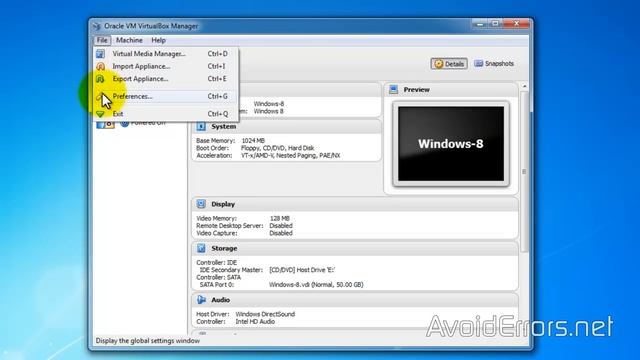Screen dimensions: 640x360
Task: Open the File menu
Action: [102, 40]
